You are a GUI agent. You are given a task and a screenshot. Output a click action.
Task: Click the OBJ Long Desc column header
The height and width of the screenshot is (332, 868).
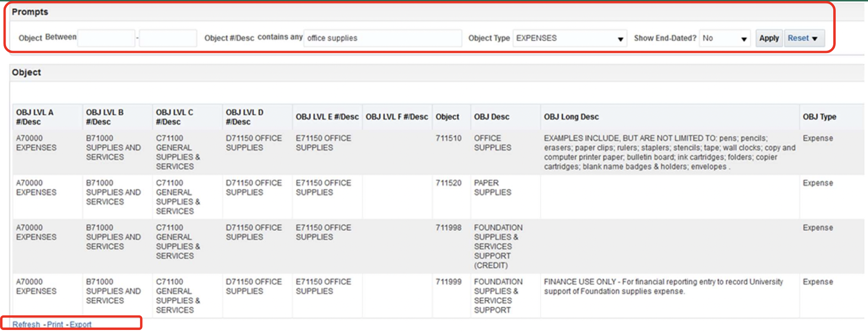click(x=571, y=117)
